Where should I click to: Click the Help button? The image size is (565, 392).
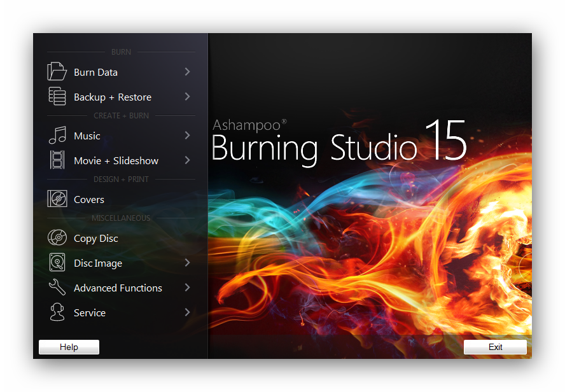[x=69, y=347]
